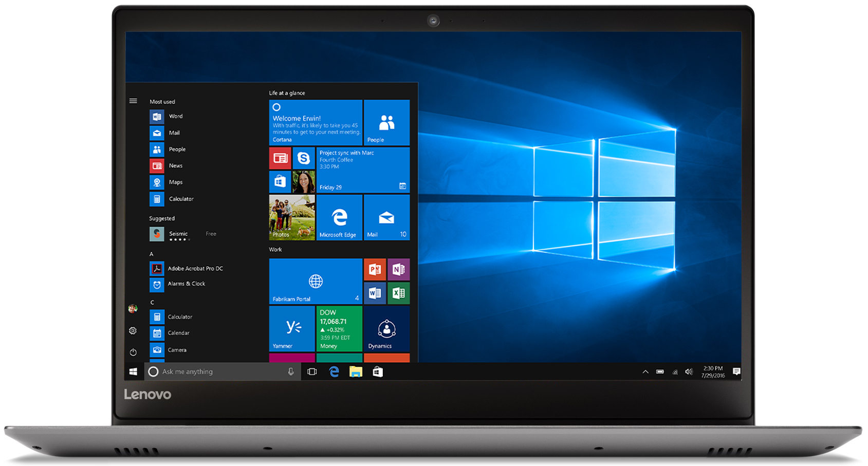Open Calculator under letter C
868x466 pixels.
point(171,317)
